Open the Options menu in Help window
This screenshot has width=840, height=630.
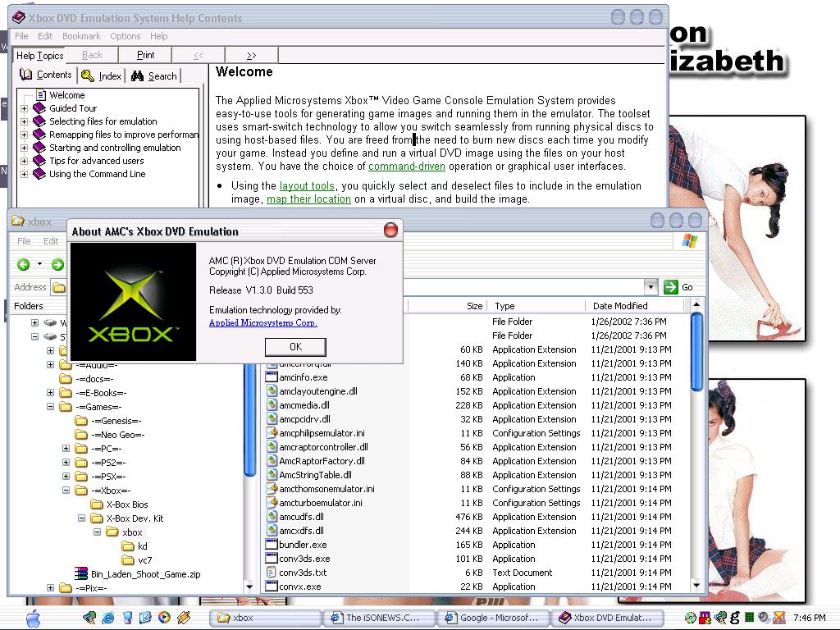coord(126,36)
